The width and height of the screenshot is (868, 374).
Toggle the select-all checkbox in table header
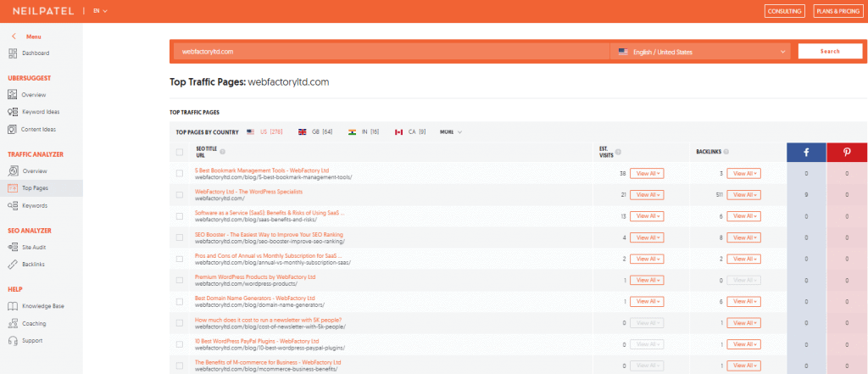click(180, 153)
